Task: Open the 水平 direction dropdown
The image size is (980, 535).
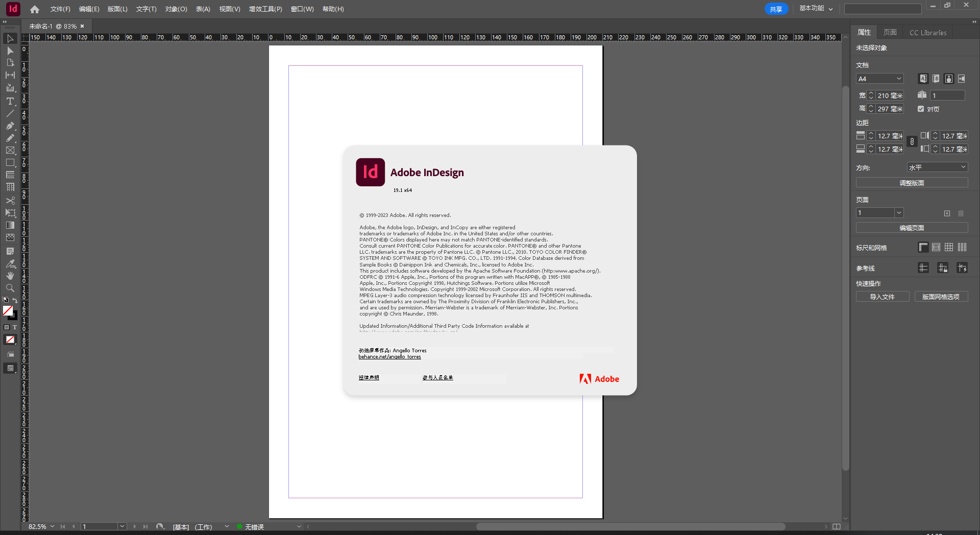Action: click(x=937, y=167)
